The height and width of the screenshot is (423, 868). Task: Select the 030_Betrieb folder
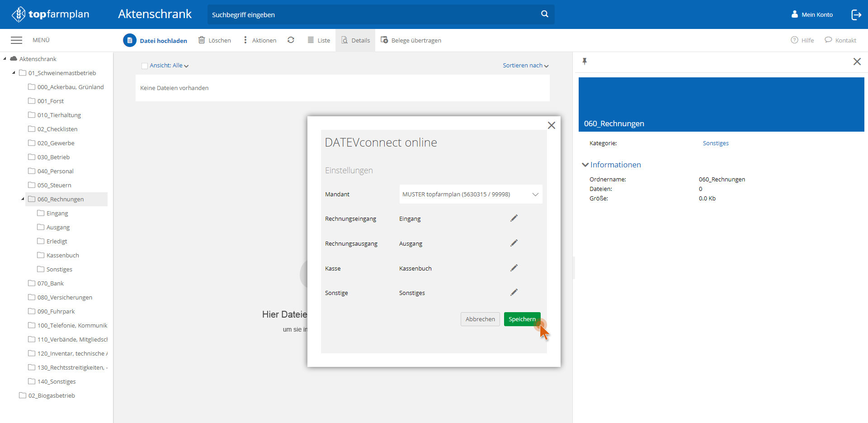tap(49, 157)
